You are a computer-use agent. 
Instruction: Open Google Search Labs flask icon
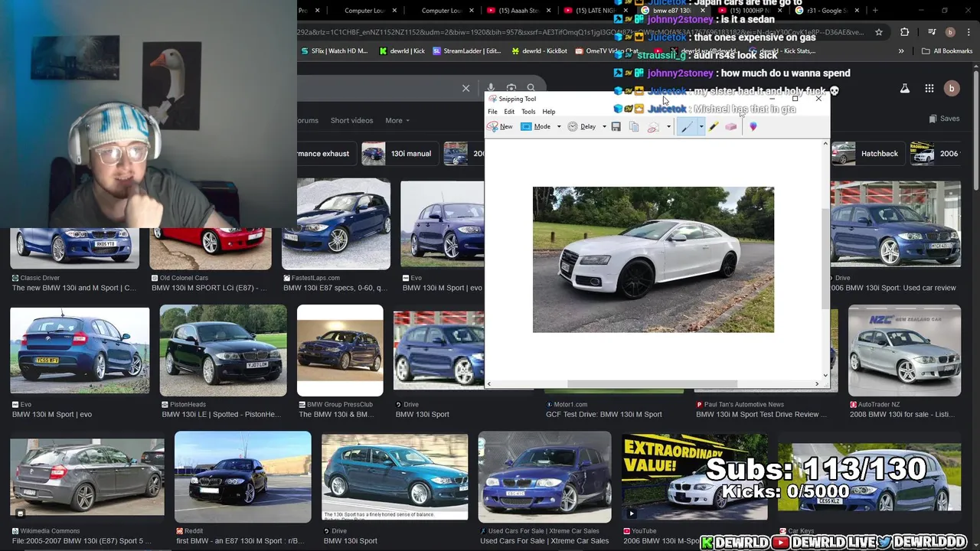(905, 89)
